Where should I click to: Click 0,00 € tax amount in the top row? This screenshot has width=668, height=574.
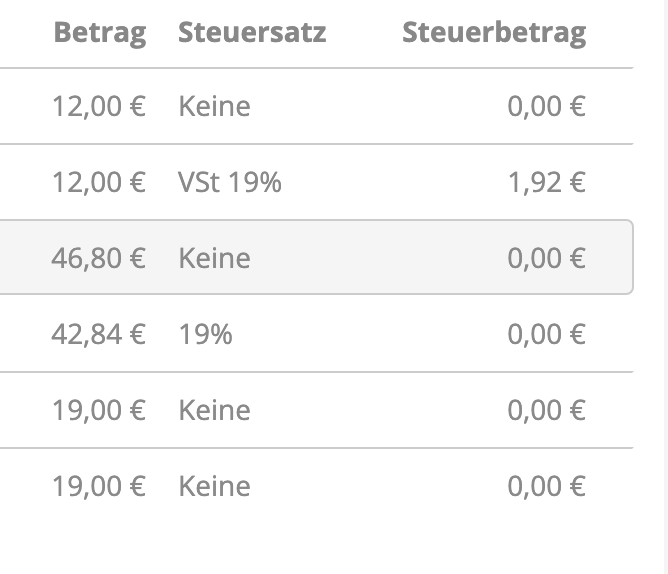[546, 106]
